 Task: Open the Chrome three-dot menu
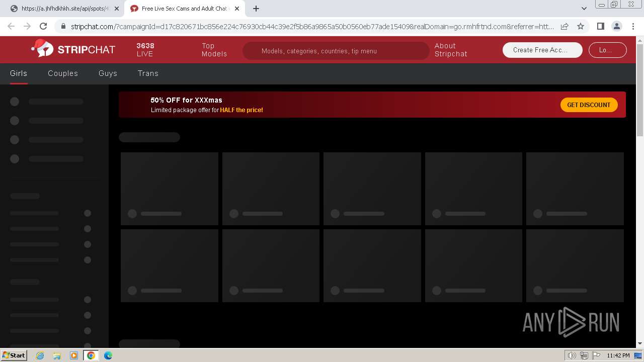[633, 26]
